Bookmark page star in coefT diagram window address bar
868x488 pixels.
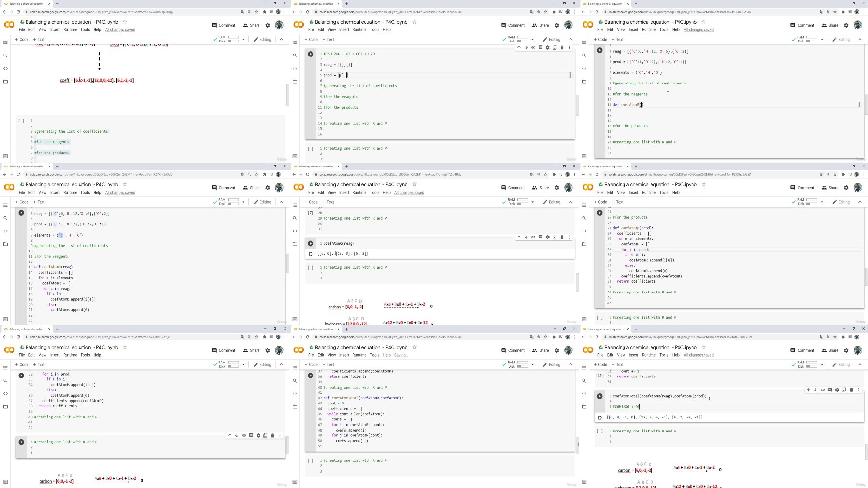257,12
